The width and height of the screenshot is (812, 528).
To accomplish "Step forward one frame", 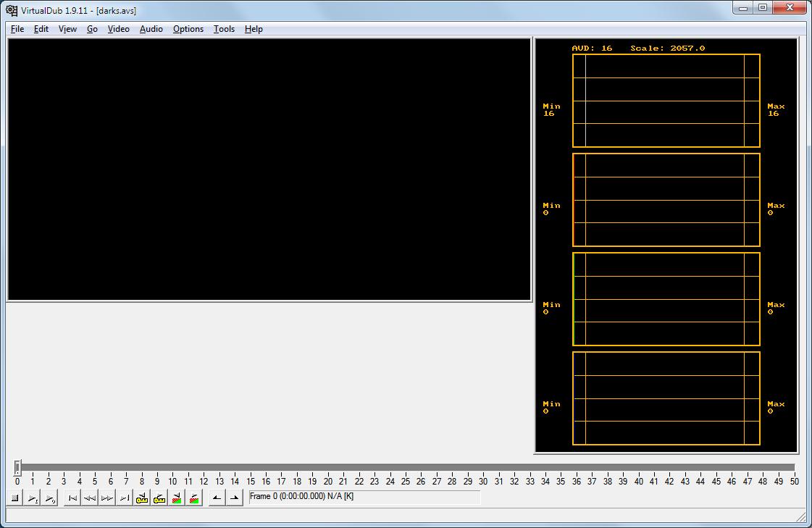I will [107, 498].
